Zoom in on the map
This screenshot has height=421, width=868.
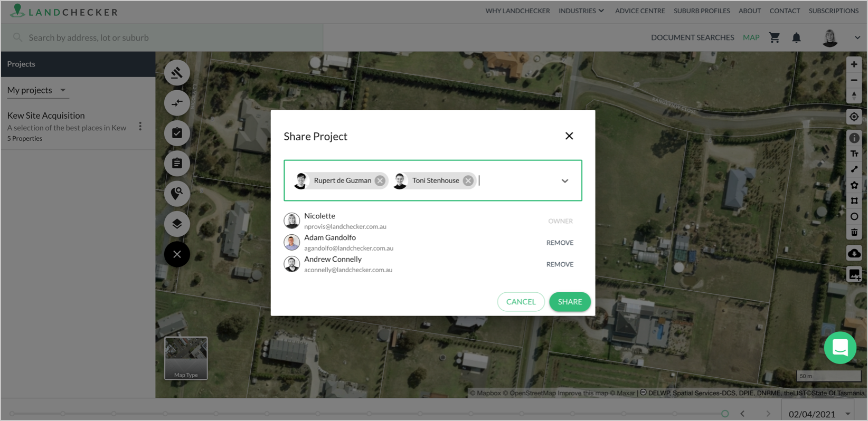pos(854,64)
